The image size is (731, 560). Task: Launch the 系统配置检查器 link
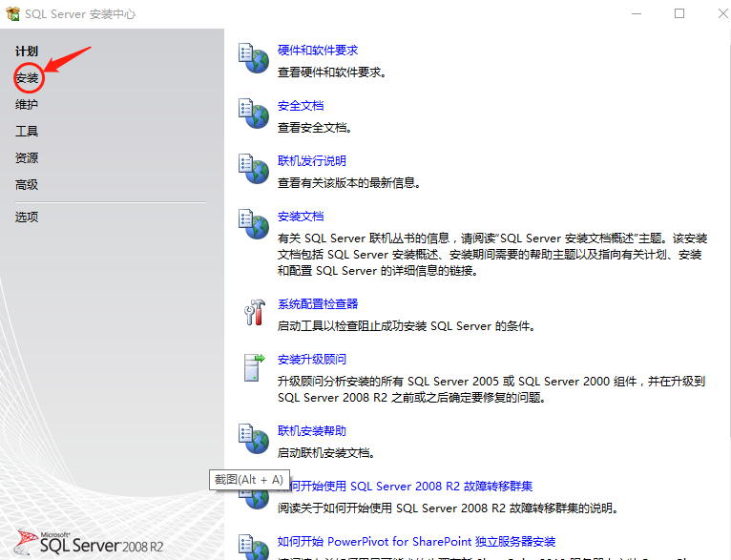click(x=318, y=304)
